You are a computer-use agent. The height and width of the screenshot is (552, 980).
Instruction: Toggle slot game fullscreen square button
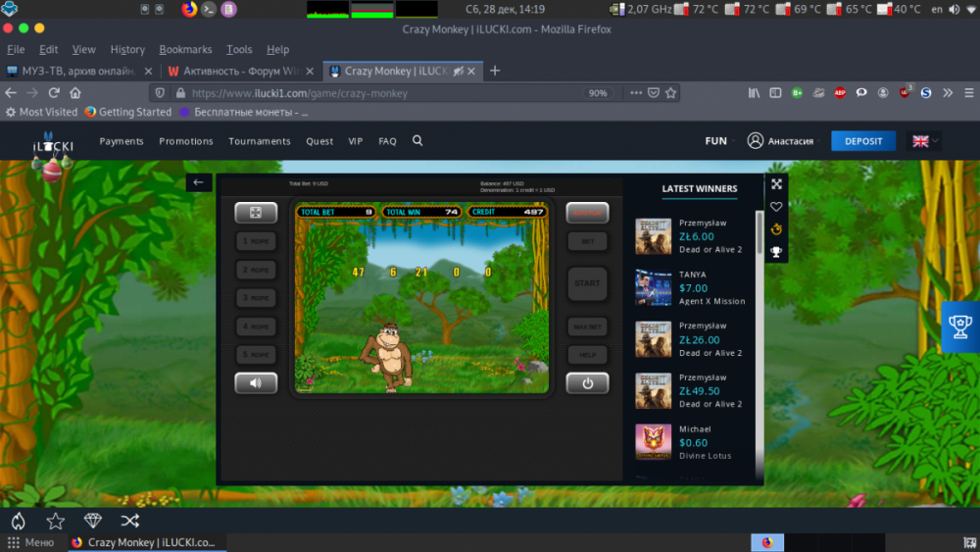click(256, 213)
